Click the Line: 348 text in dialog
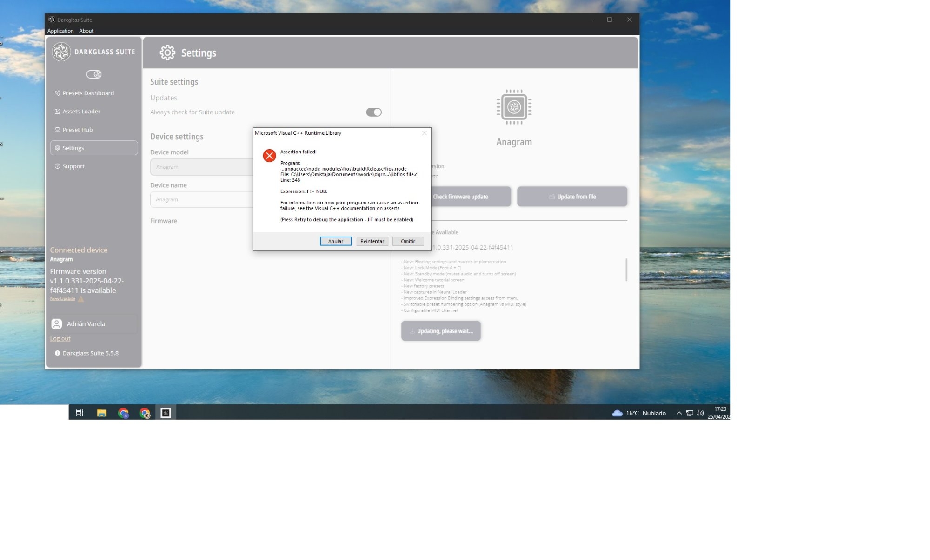This screenshot has height=560, width=930. (x=290, y=180)
